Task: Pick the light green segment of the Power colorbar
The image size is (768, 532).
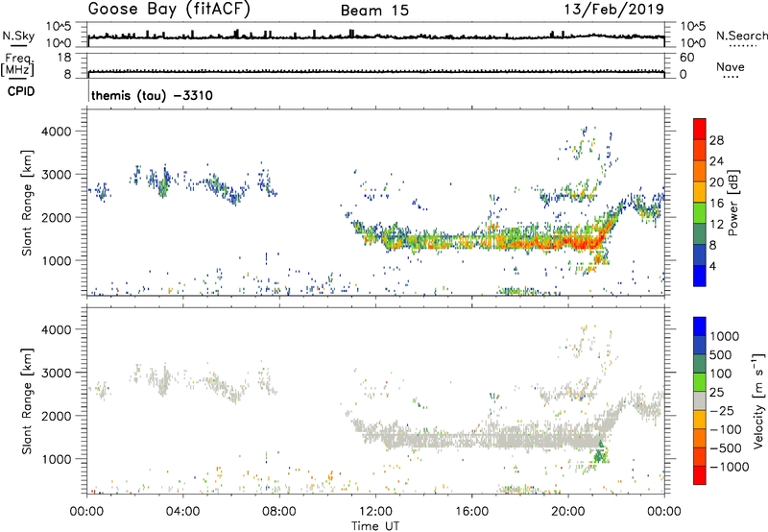Action: [700, 212]
